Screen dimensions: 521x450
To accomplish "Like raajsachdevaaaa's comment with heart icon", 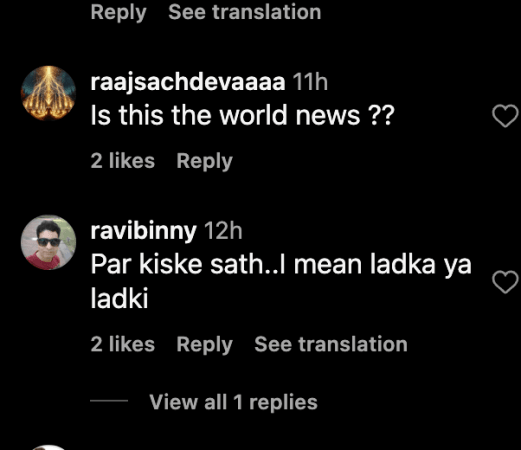I will point(505,116).
